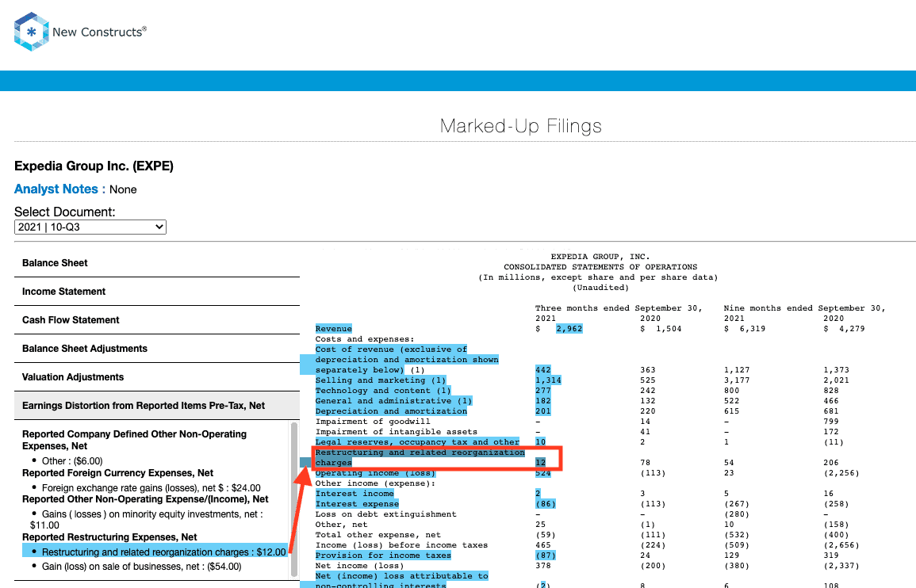Click the highlighted Interest expense label
Screen dimensions: 916x588
[x=357, y=504]
